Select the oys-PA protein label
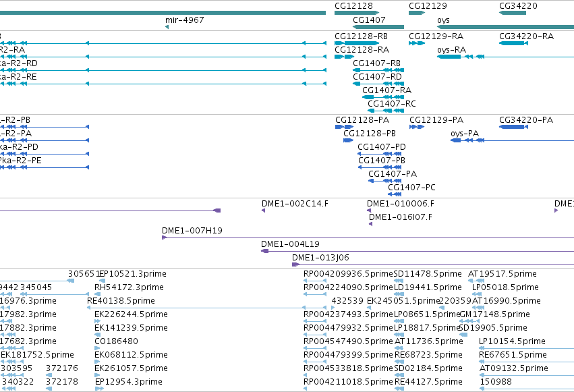Image resolution: width=574 pixels, height=392 pixels. (465, 134)
